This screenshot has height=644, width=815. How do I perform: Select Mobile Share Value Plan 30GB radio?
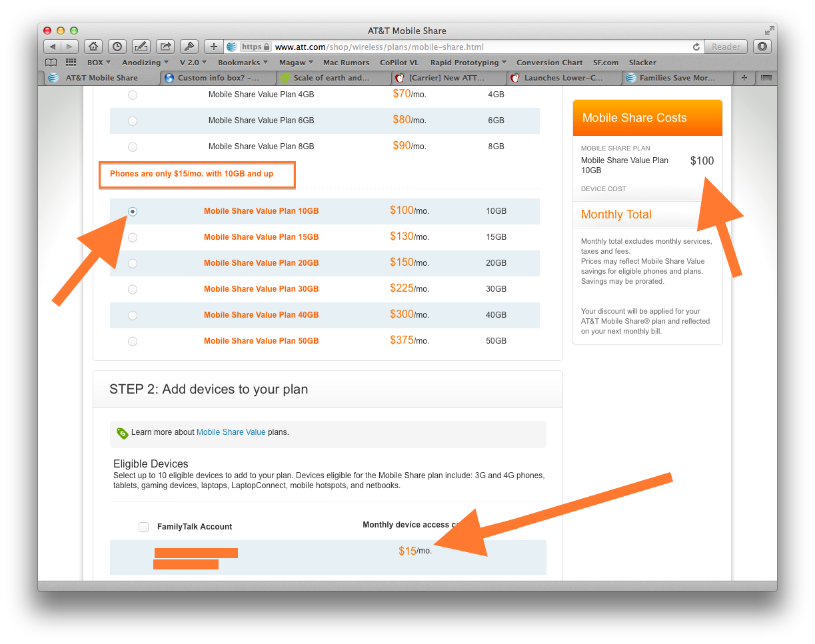(133, 289)
